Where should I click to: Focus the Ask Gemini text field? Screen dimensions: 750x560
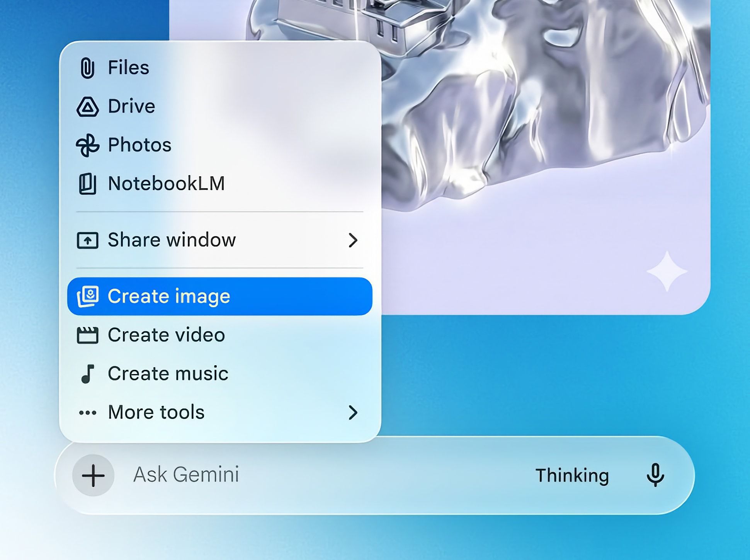pyautogui.click(x=309, y=475)
